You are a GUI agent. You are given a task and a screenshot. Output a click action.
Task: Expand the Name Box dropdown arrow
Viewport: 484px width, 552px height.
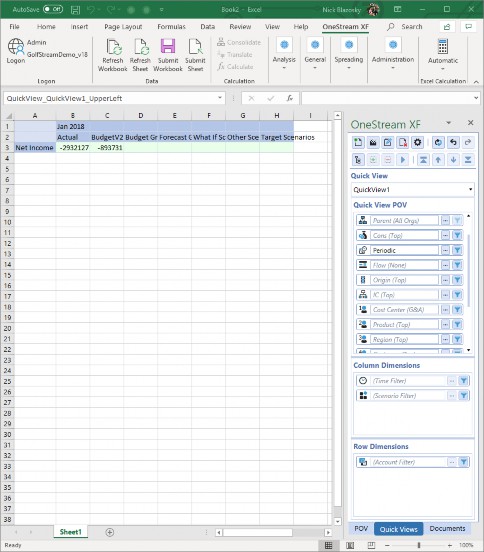click(x=220, y=98)
